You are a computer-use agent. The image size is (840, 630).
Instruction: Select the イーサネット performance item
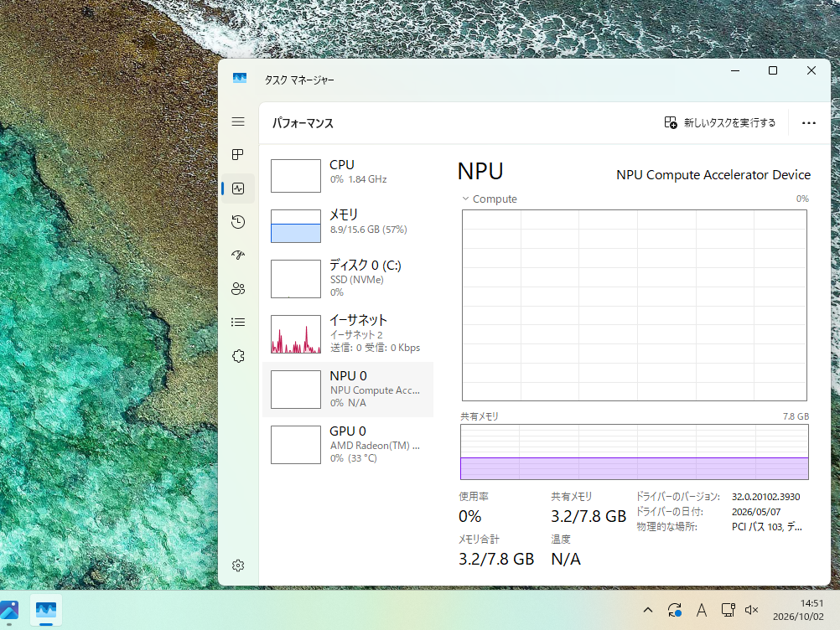(x=348, y=333)
